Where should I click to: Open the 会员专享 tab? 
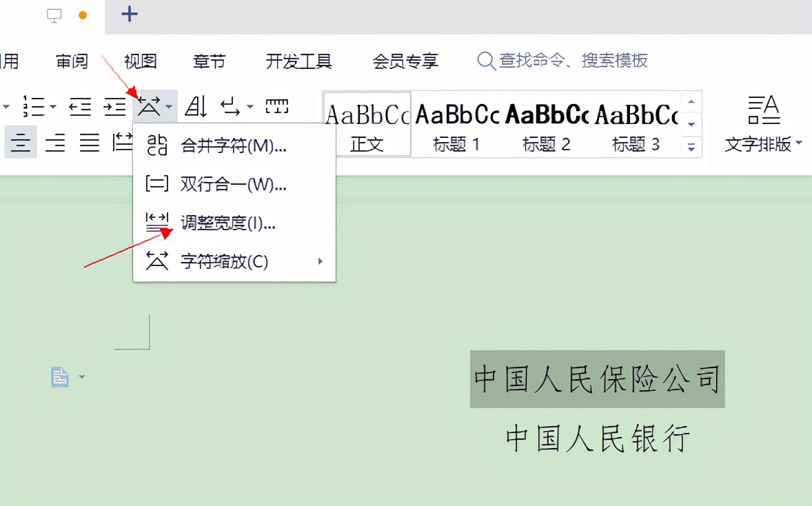point(405,61)
